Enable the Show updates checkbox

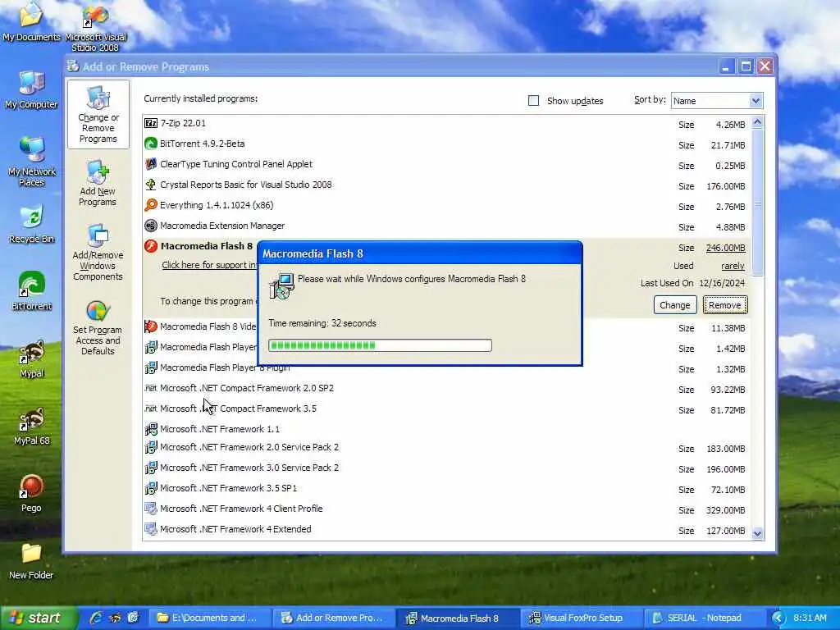click(533, 101)
